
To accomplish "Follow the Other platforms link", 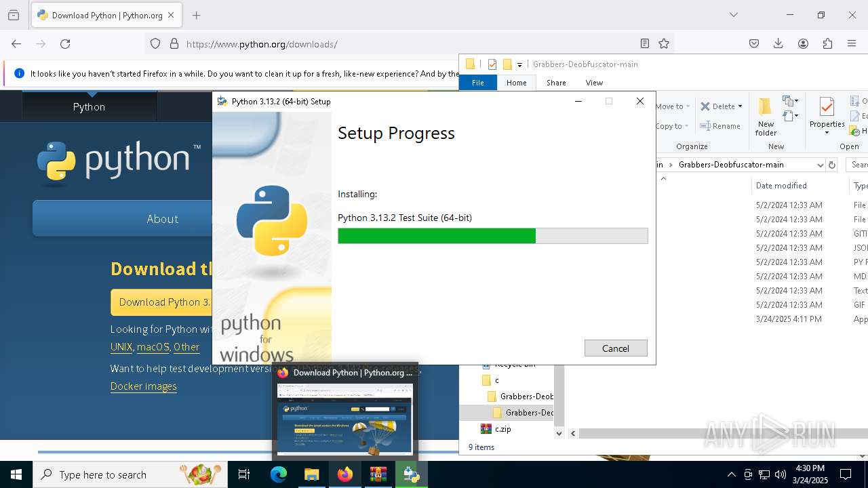I will tap(186, 346).
